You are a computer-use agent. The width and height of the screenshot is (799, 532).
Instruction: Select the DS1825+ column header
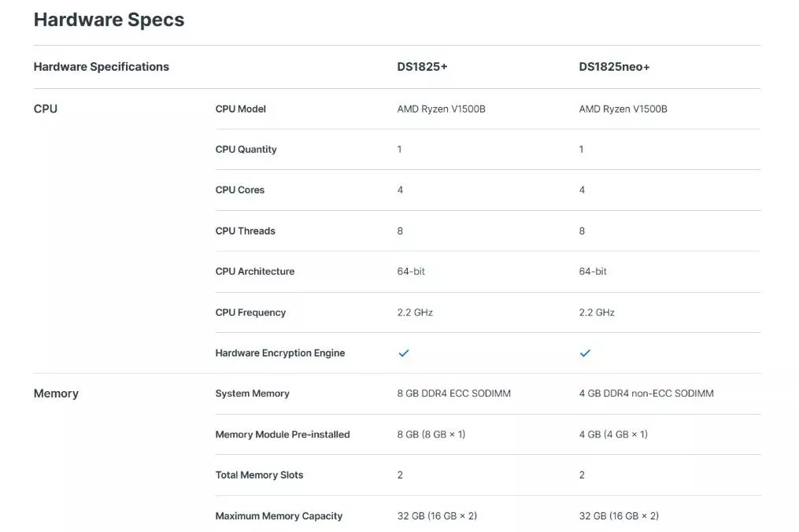pos(422,67)
